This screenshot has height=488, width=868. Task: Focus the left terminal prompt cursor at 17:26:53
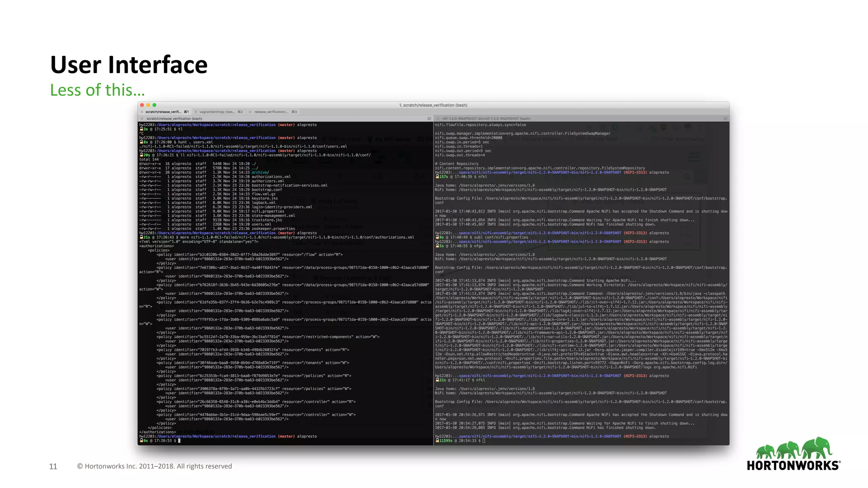179,441
